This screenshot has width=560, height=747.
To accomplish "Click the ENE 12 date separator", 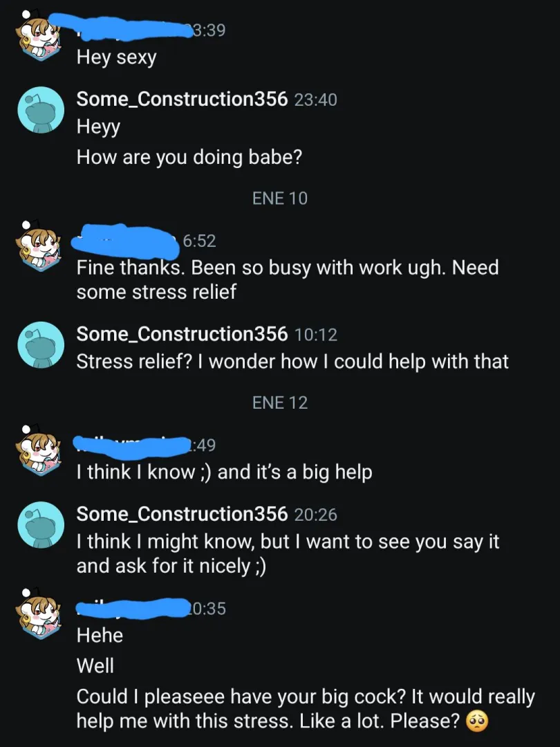I will (280, 403).
